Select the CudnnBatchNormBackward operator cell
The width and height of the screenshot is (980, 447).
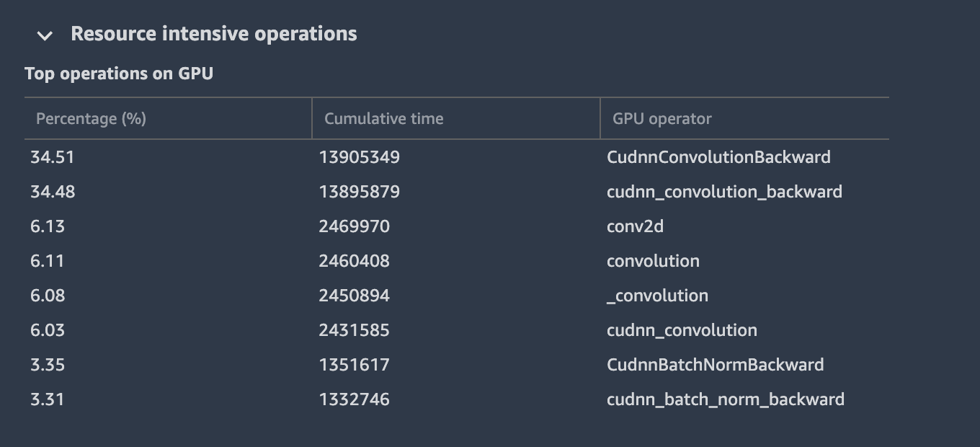tap(715, 365)
